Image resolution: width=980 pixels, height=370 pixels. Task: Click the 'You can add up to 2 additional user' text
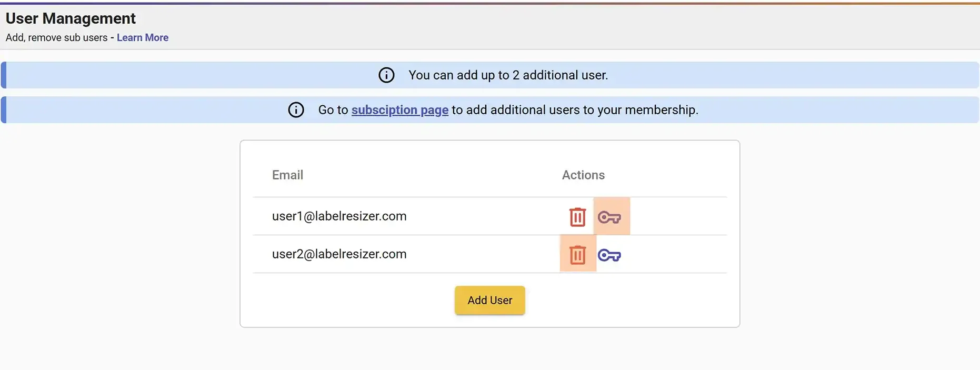tap(508, 75)
